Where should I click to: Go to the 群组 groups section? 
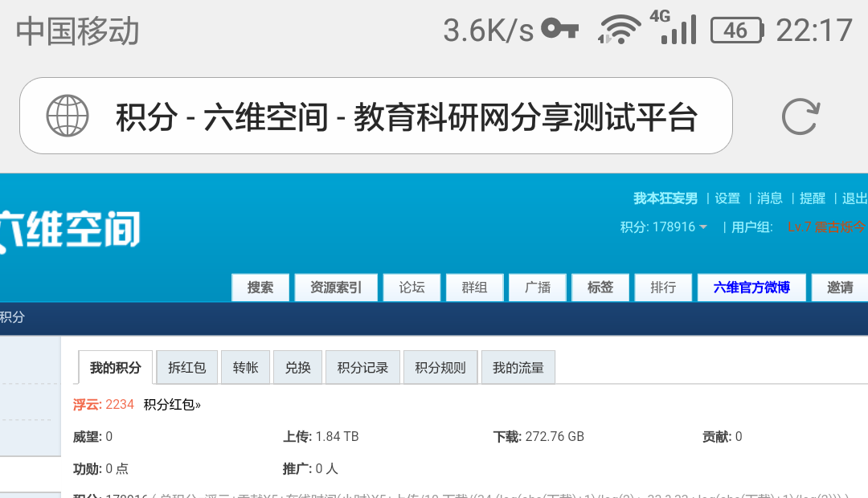[474, 288]
